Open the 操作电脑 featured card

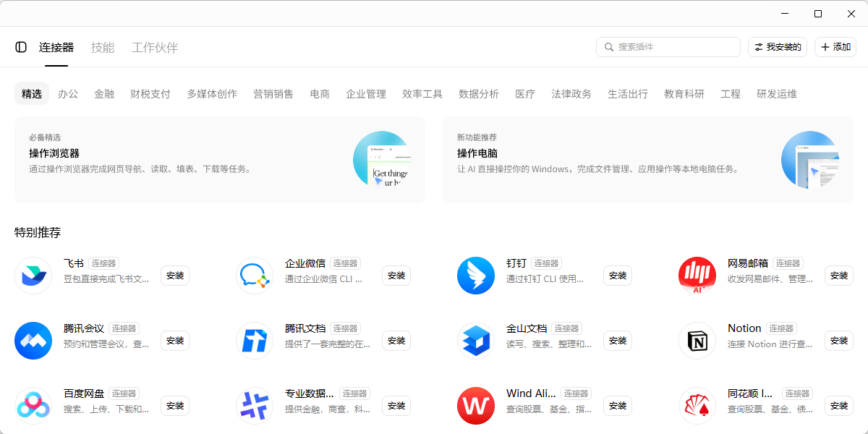click(648, 160)
